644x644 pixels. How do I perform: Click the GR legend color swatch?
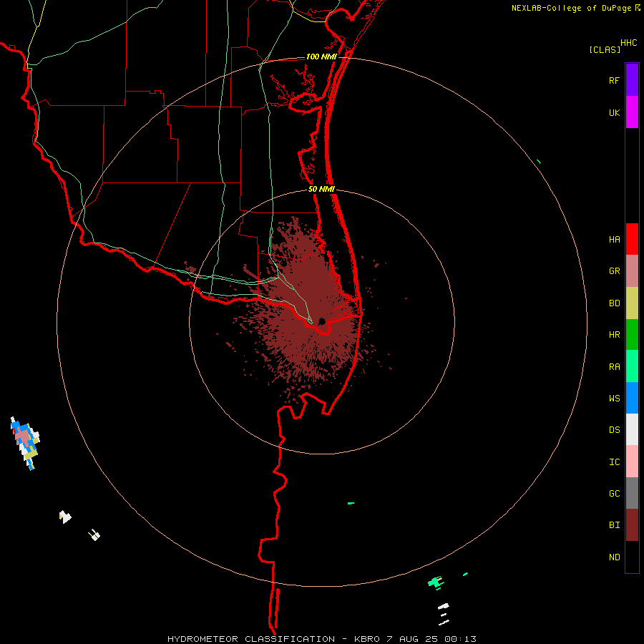[x=632, y=271]
